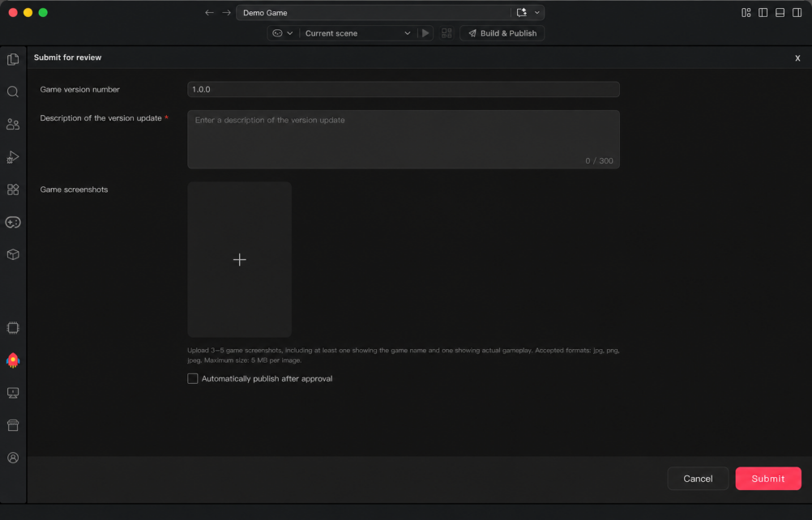Viewport: 812px width, 520px height.
Task: Open the customize layout icon
Action: coord(746,12)
